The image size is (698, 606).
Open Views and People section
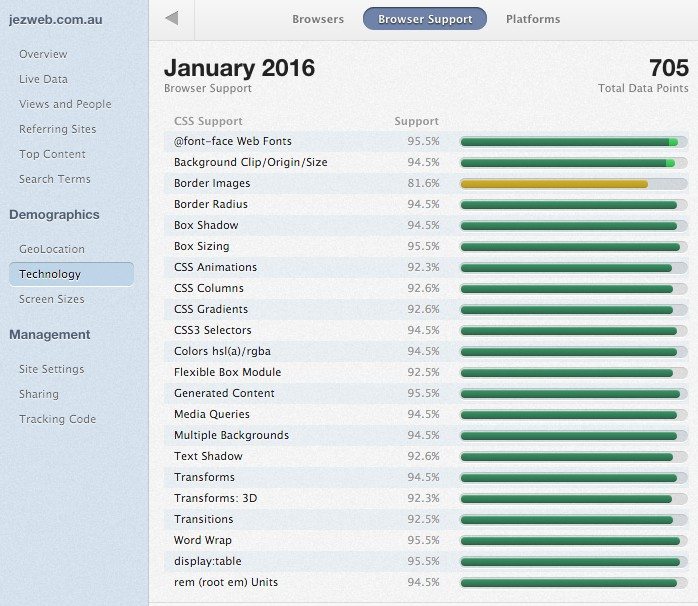point(65,104)
